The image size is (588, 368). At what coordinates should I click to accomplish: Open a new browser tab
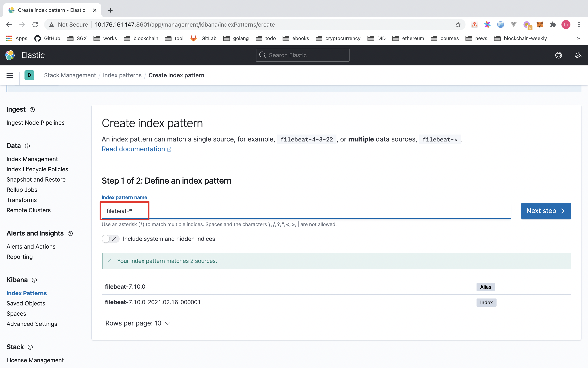coord(110,10)
